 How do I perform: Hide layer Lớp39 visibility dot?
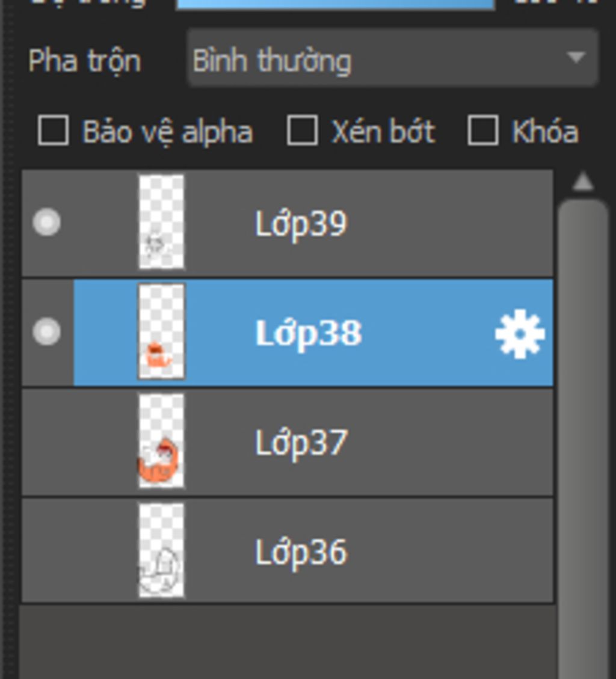[46, 223]
